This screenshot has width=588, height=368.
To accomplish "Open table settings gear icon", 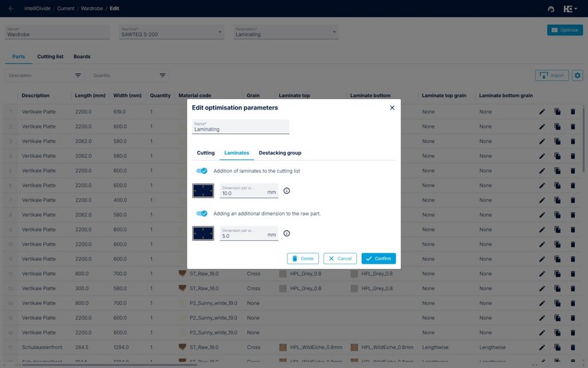I will [x=577, y=76].
